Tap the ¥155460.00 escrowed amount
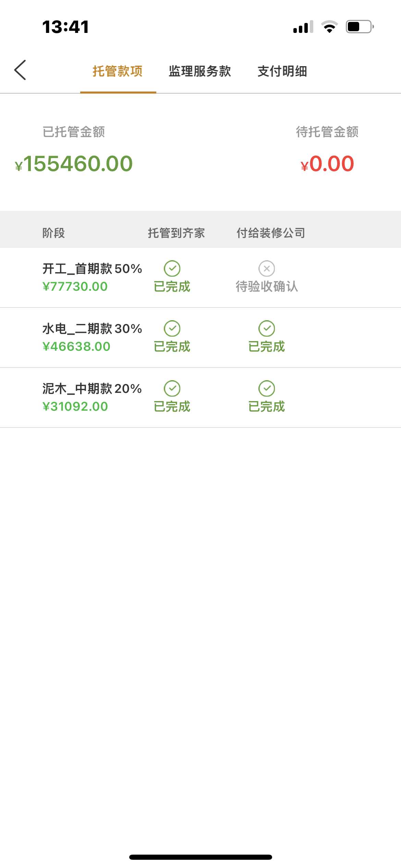This screenshot has height=868, width=401. point(74,164)
